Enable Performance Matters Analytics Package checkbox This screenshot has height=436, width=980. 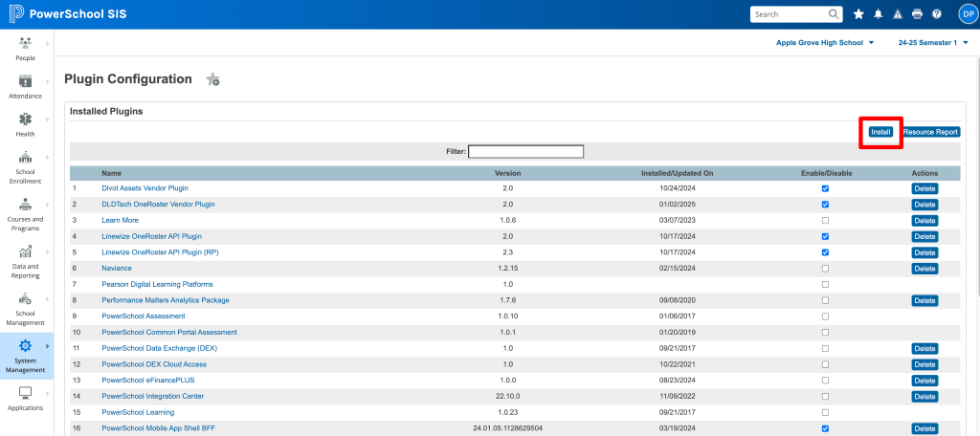[x=826, y=300]
